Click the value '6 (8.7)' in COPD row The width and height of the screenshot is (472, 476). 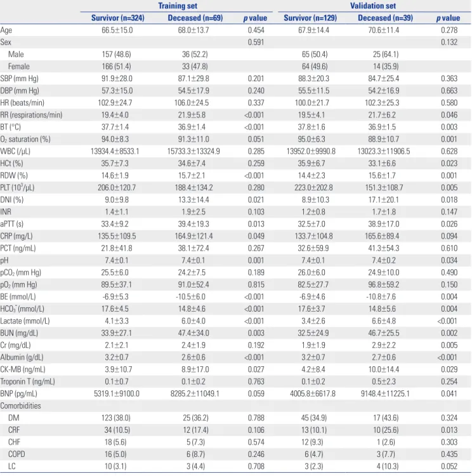(196, 455)
